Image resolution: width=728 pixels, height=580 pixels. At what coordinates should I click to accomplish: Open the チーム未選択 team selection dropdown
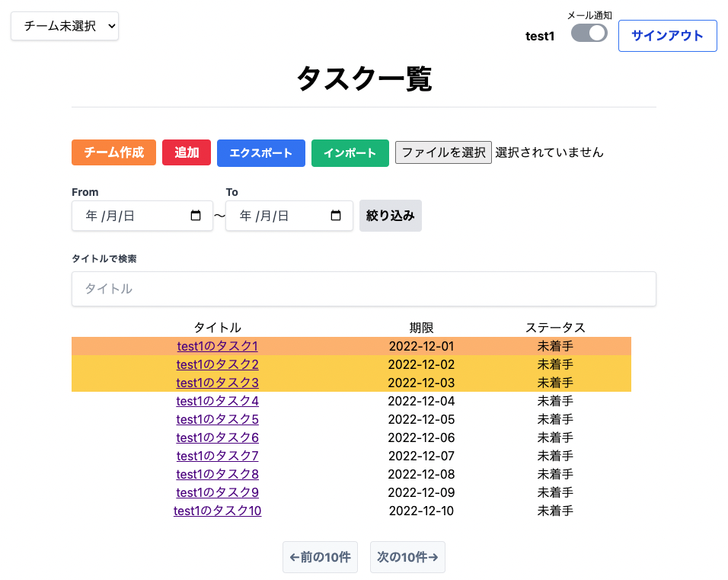tap(64, 25)
